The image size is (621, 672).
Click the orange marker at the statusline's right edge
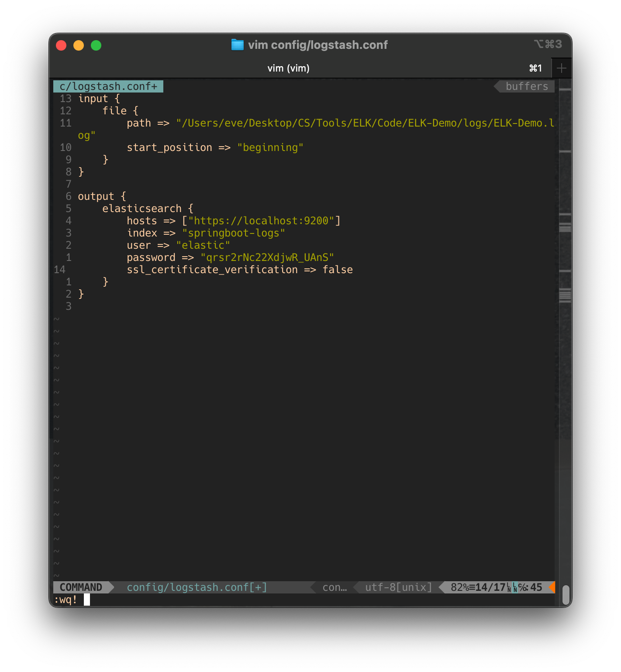click(x=552, y=587)
